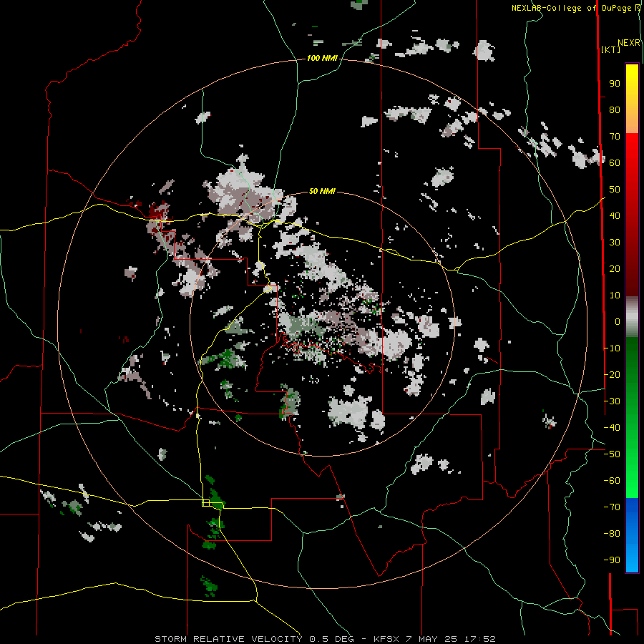Image resolution: width=644 pixels, height=644 pixels.
Task: Click the gray zero-velocity band of the color bar
Action: (x=632, y=317)
